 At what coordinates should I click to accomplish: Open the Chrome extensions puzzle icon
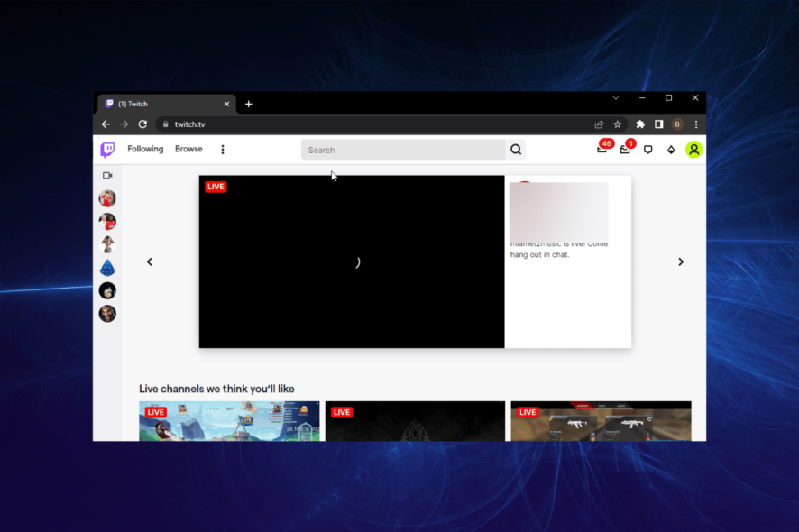click(x=640, y=124)
